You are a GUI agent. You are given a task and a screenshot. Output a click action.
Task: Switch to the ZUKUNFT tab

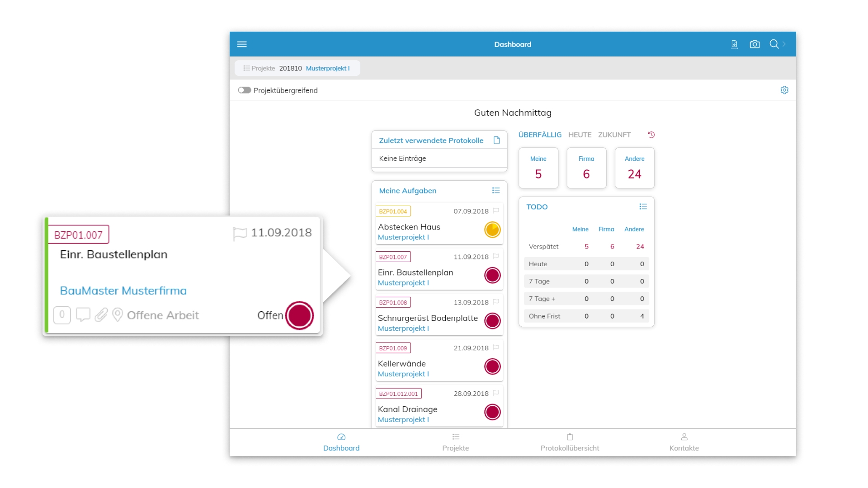click(614, 135)
